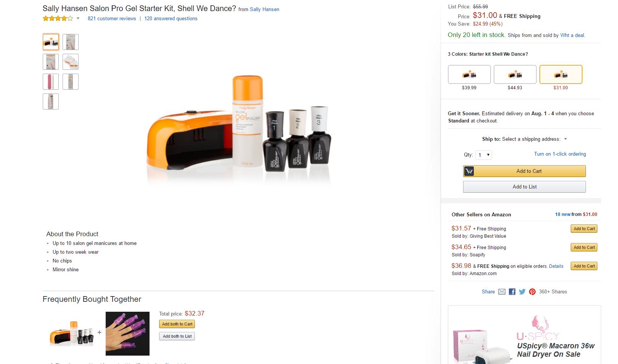Open the Sally Hansen brand link
The width and height of the screenshot is (618, 364).
(x=264, y=9)
